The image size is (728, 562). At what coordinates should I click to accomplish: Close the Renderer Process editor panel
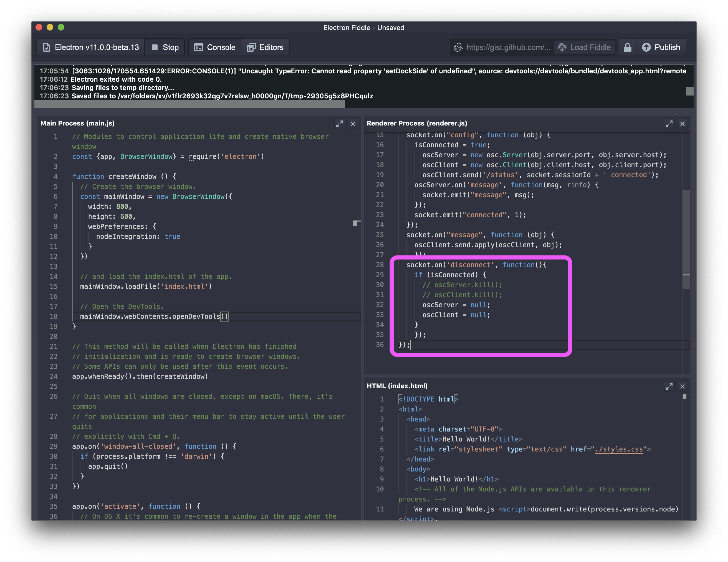pyautogui.click(x=682, y=124)
